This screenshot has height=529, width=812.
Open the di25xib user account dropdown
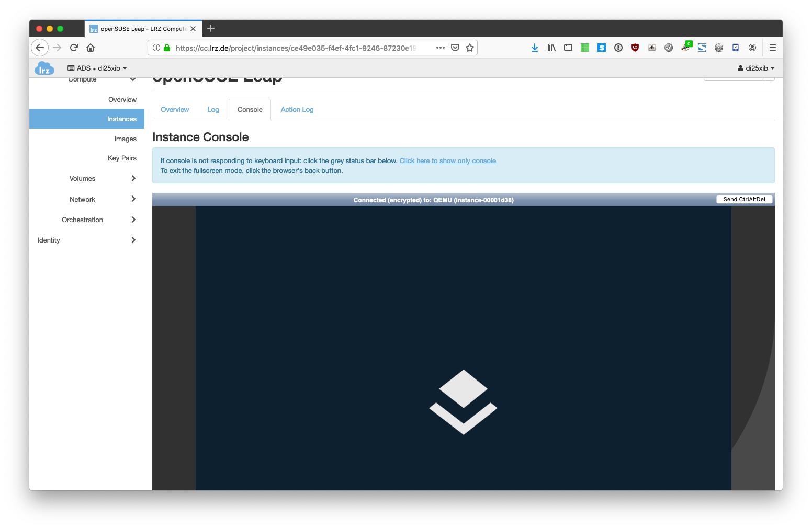click(x=756, y=68)
